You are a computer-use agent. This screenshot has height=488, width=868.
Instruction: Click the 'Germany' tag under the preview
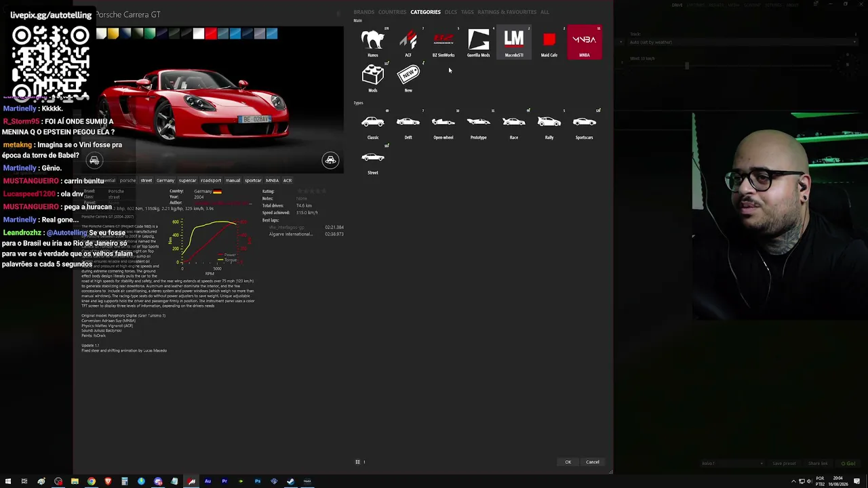(x=165, y=181)
